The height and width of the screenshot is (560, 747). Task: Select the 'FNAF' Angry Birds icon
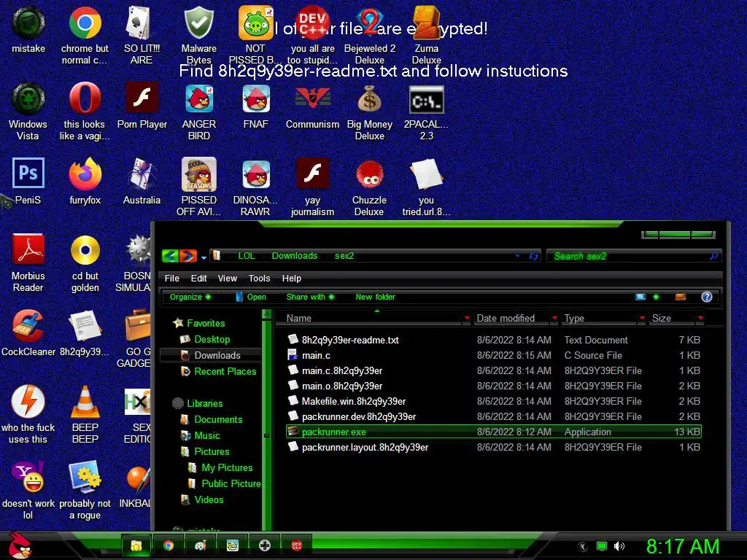(256, 105)
